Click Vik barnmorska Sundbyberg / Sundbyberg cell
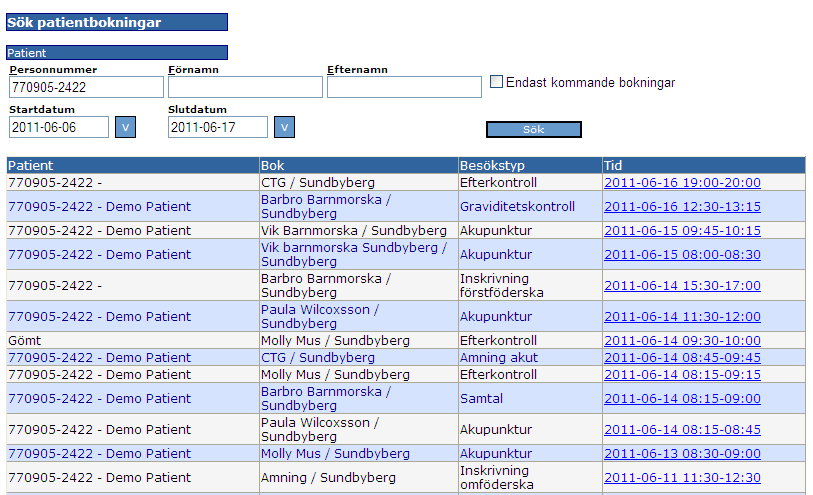 [x=359, y=254]
